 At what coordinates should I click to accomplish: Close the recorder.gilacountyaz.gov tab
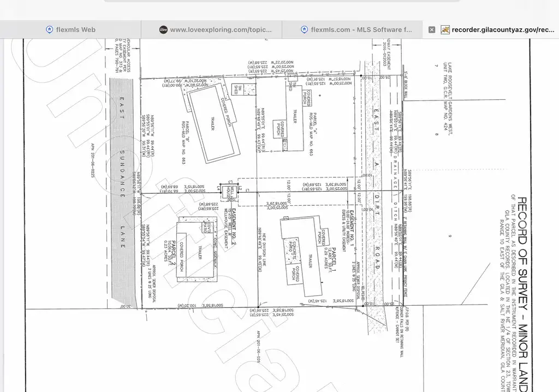[x=432, y=29]
